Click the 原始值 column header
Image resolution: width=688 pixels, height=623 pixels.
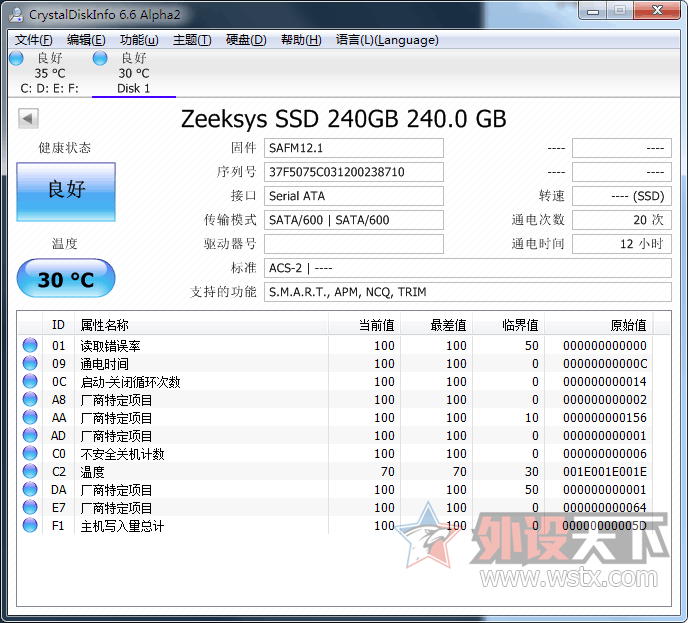pyautogui.click(x=598, y=325)
